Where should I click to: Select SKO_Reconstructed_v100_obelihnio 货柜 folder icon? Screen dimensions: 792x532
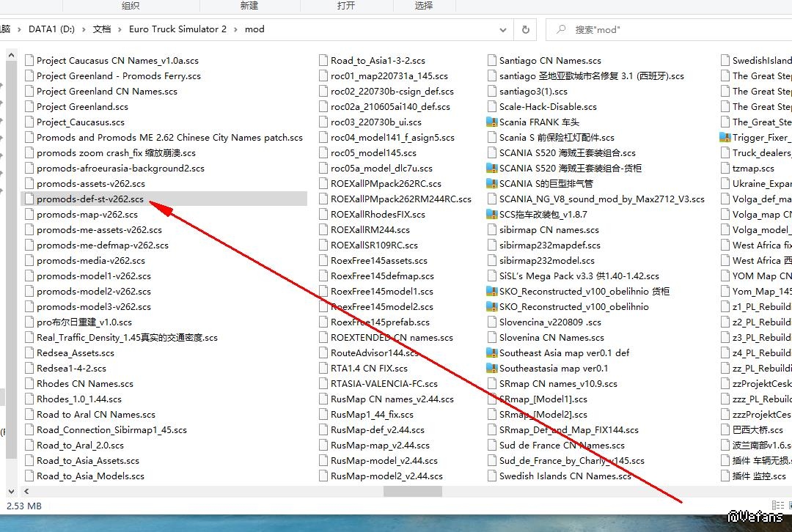pos(491,291)
